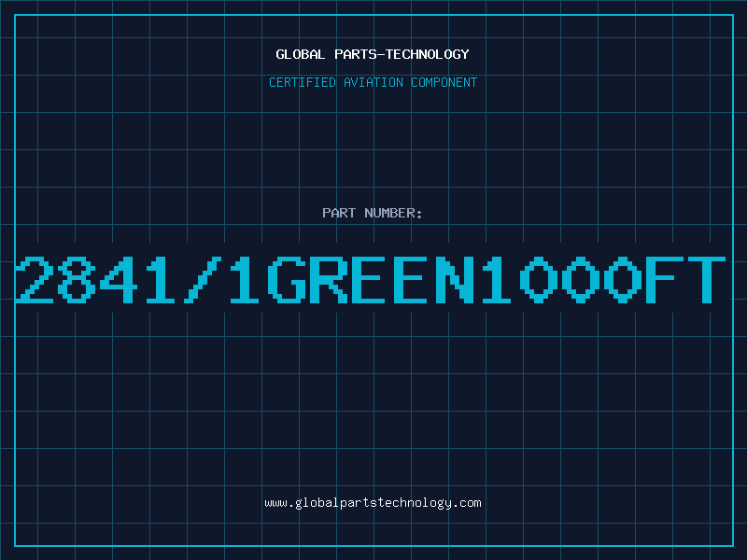Click the 'PART NUMBER:' label
Screen dimensions: 747x560
click(373, 213)
